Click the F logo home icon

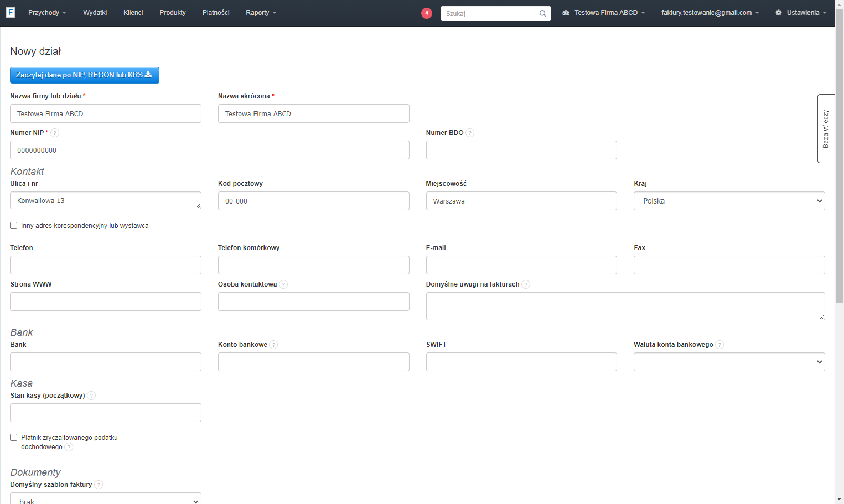click(11, 12)
